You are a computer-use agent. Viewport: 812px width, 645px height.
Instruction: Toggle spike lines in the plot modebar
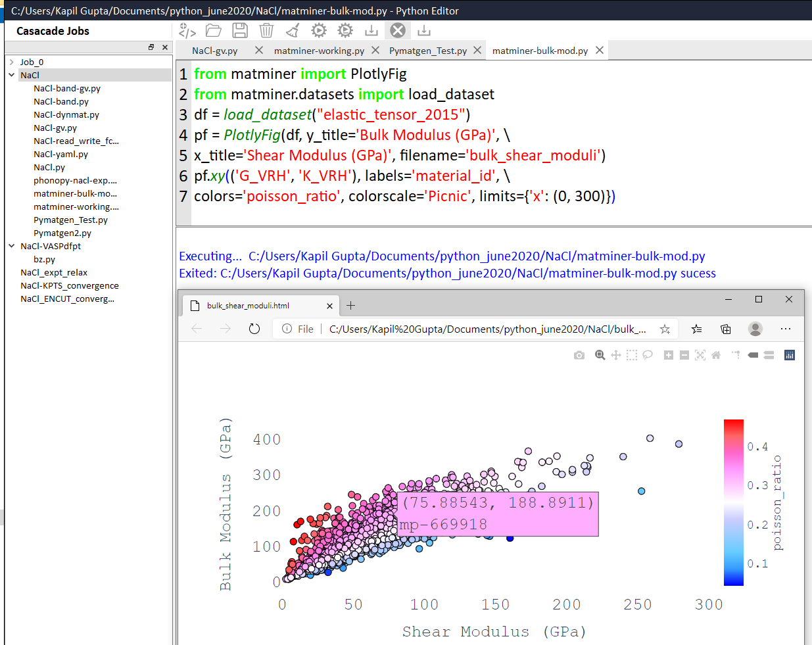736,355
